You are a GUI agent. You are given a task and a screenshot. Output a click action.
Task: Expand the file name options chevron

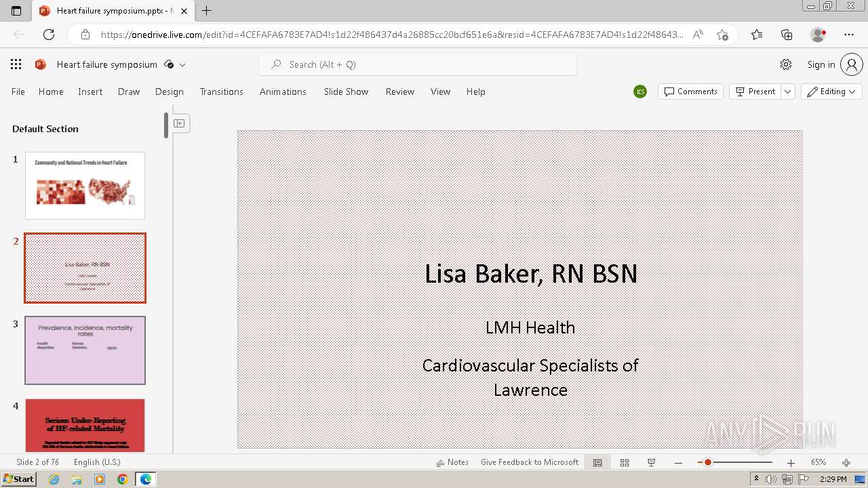point(182,64)
